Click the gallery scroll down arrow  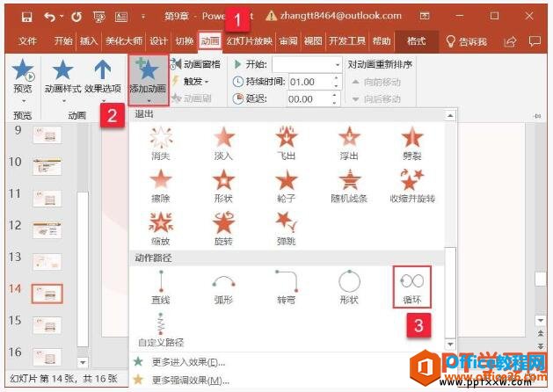450,344
